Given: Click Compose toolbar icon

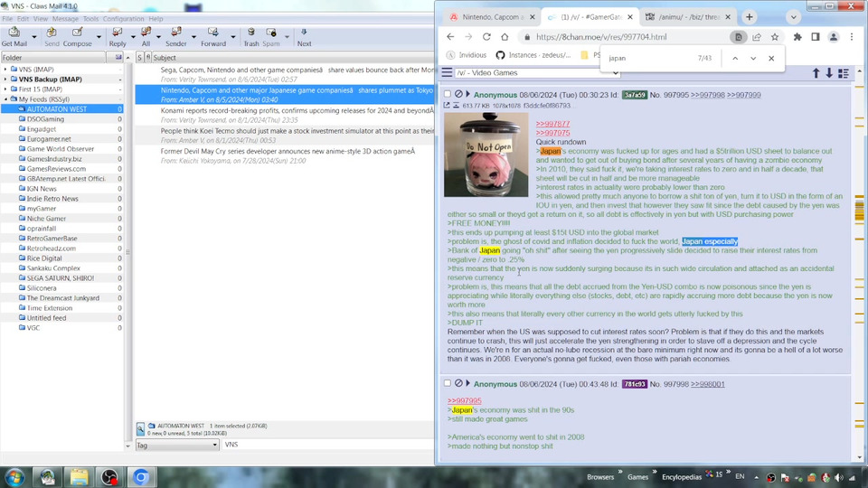Looking at the screenshot, I should (78, 36).
